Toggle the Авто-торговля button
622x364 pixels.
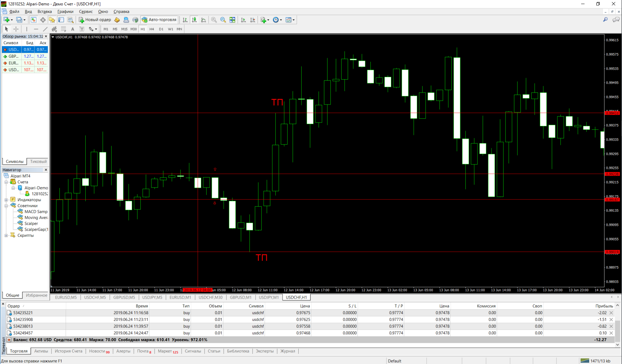click(159, 20)
